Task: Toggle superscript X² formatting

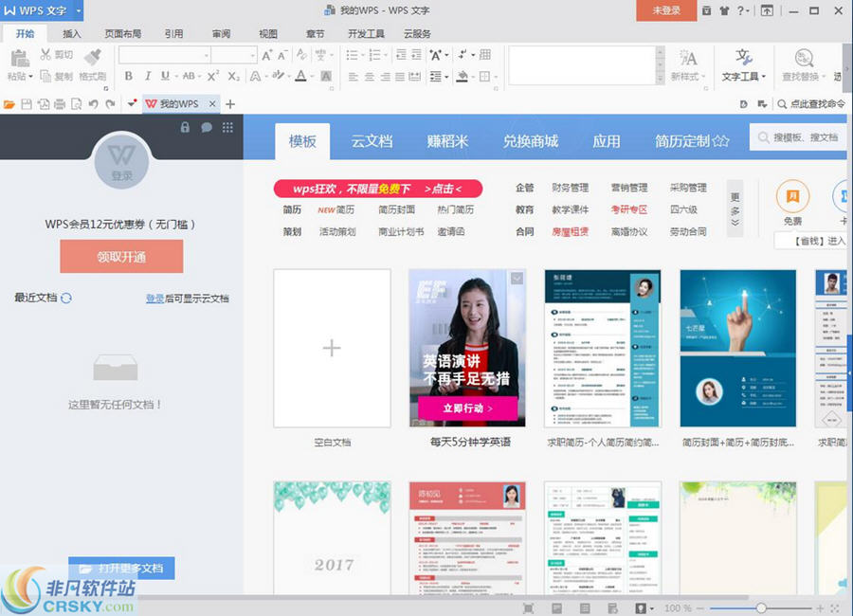Action: (212, 76)
